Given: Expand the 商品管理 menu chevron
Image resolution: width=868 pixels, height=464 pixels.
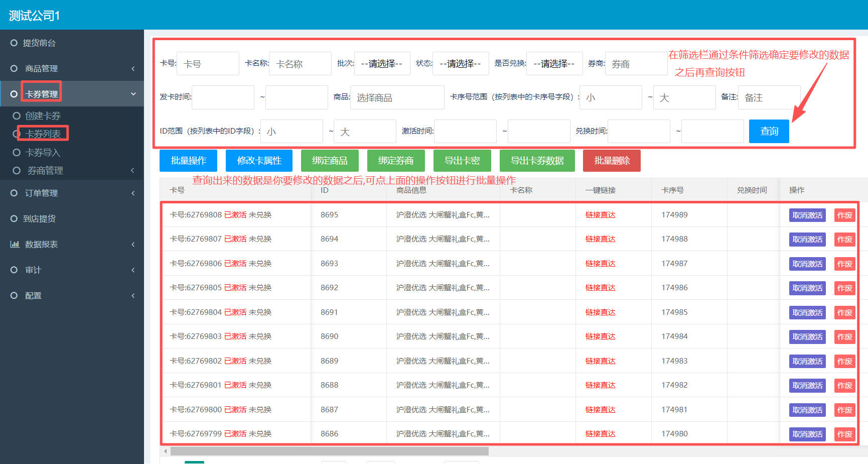Looking at the screenshot, I should pos(133,69).
